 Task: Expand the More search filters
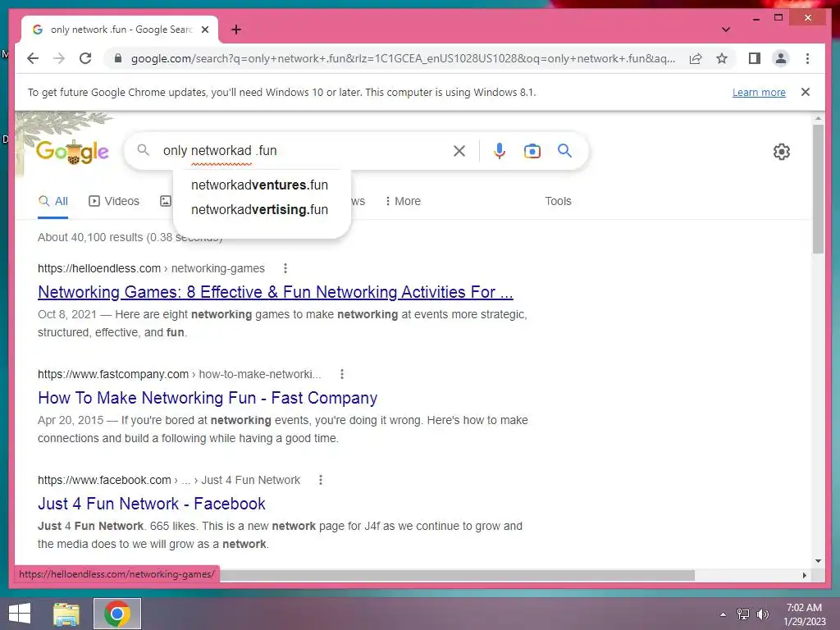[403, 202]
